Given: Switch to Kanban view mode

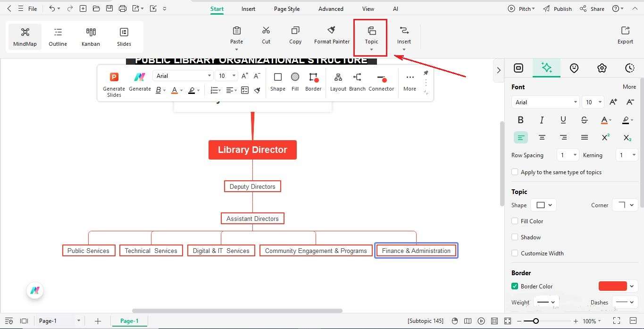Looking at the screenshot, I should tap(91, 37).
